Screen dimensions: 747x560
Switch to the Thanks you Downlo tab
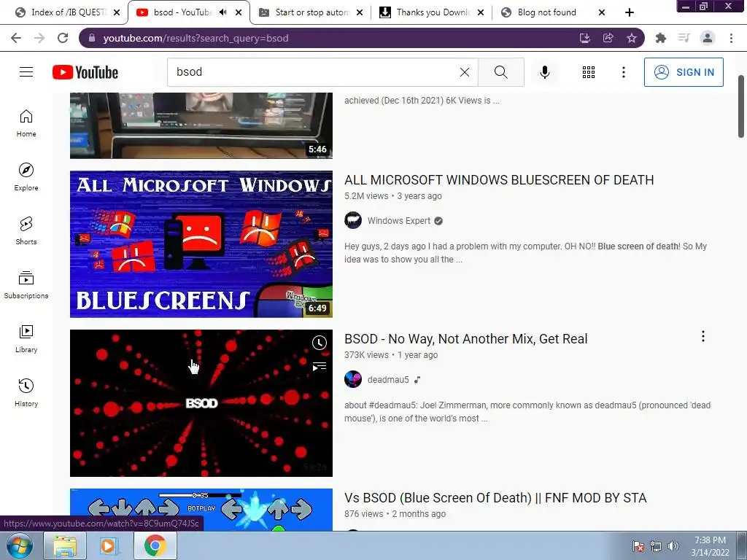[x=433, y=12]
